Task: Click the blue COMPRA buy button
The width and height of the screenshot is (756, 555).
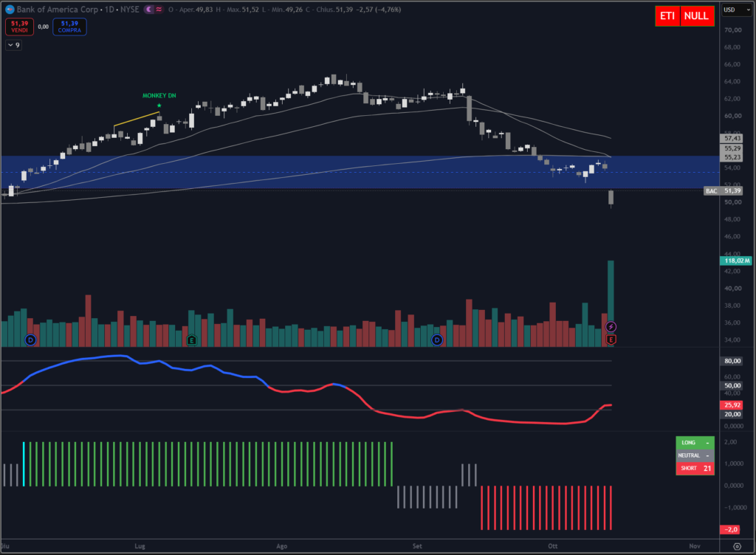Action: point(69,27)
